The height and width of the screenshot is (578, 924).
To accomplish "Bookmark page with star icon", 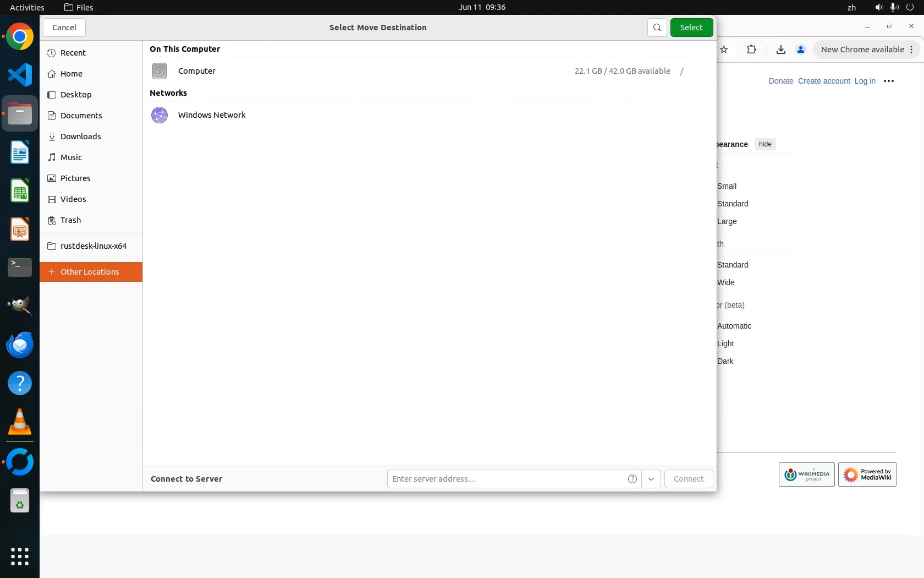I will pyautogui.click(x=724, y=50).
